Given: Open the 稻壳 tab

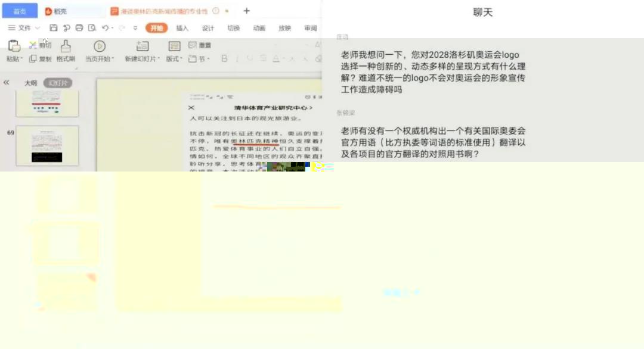Looking at the screenshot, I should tap(56, 11).
